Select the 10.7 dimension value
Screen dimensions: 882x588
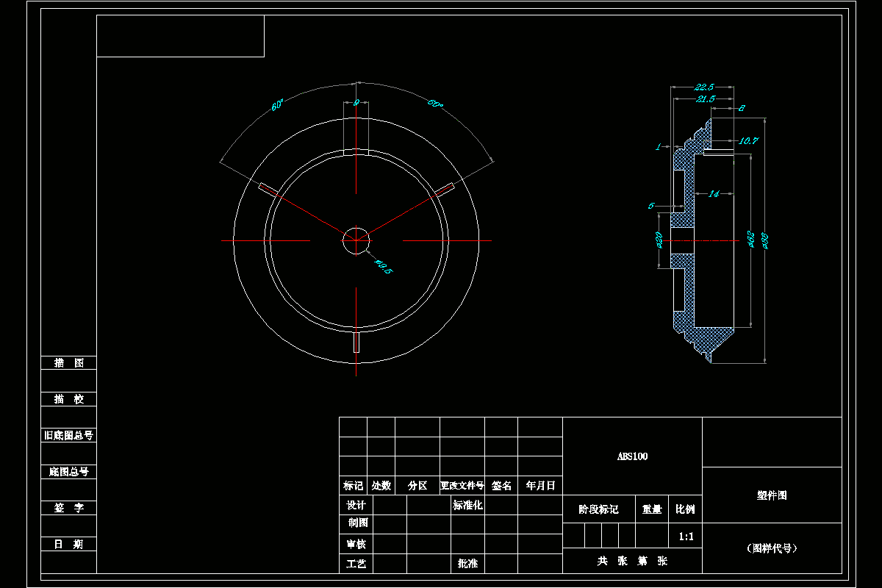pos(748,140)
